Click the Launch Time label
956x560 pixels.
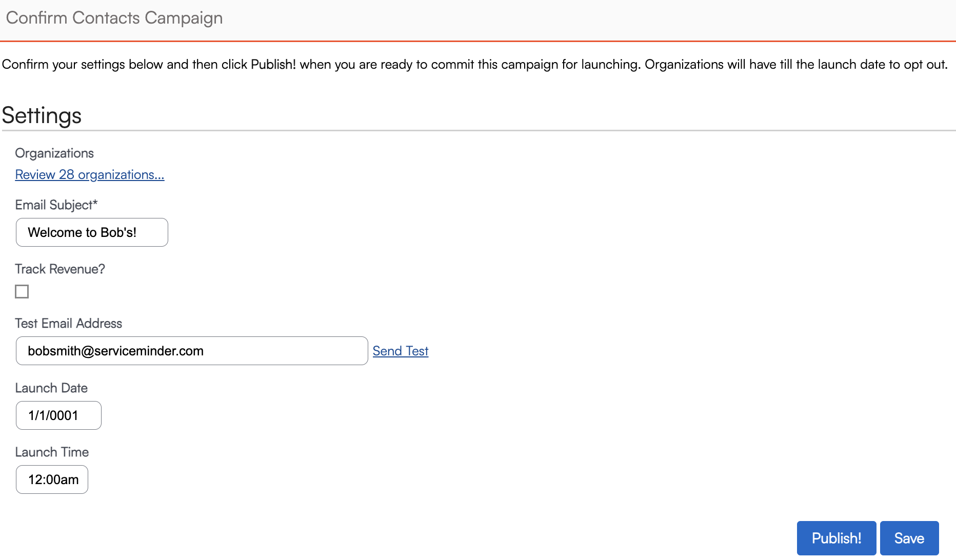(52, 452)
